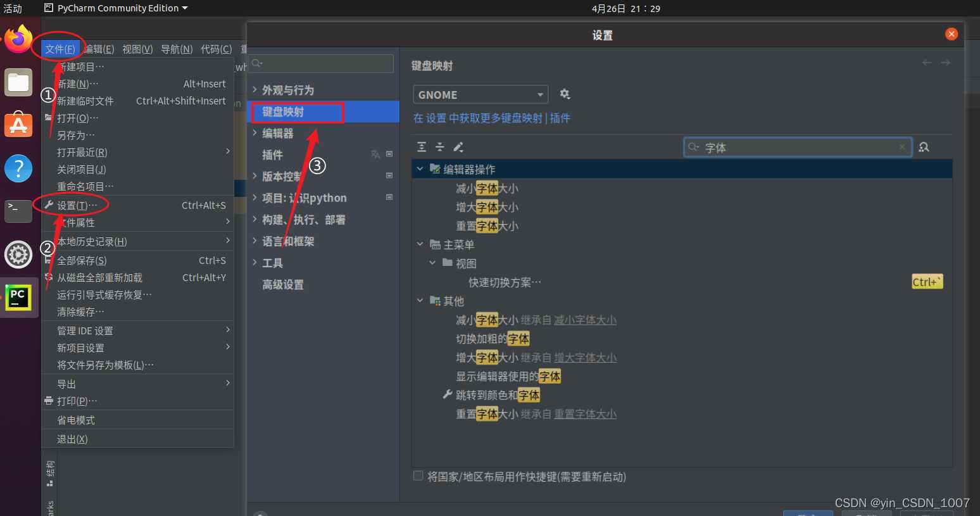980x516 pixels.
Task: Choose 打印(P)… in the File menu
Action: (137, 401)
